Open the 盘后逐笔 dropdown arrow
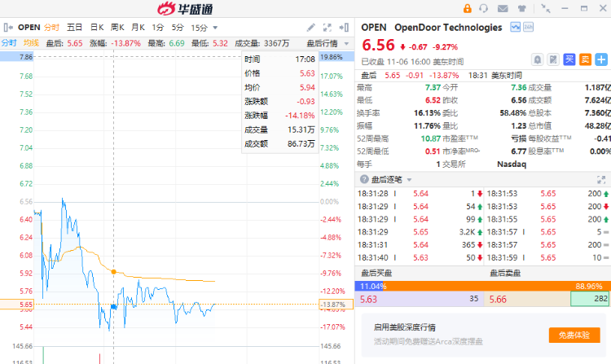The height and width of the screenshot is (364, 611). coord(409,179)
